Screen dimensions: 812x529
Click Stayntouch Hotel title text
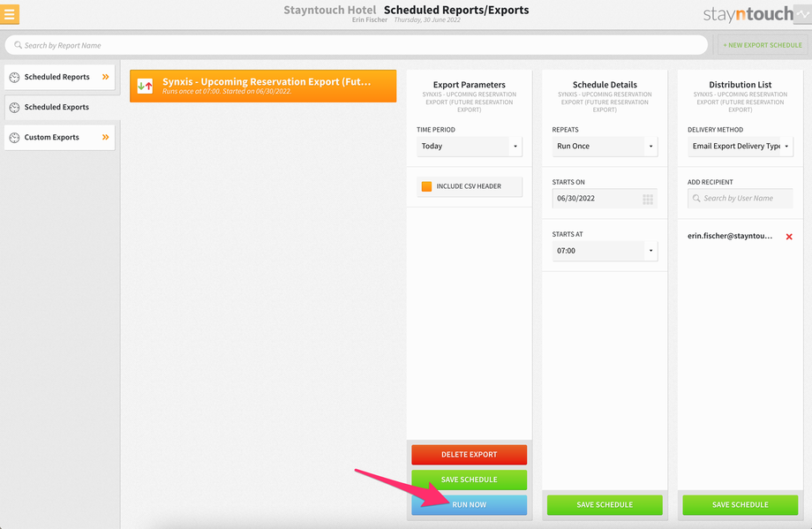click(x=330, y=10)
